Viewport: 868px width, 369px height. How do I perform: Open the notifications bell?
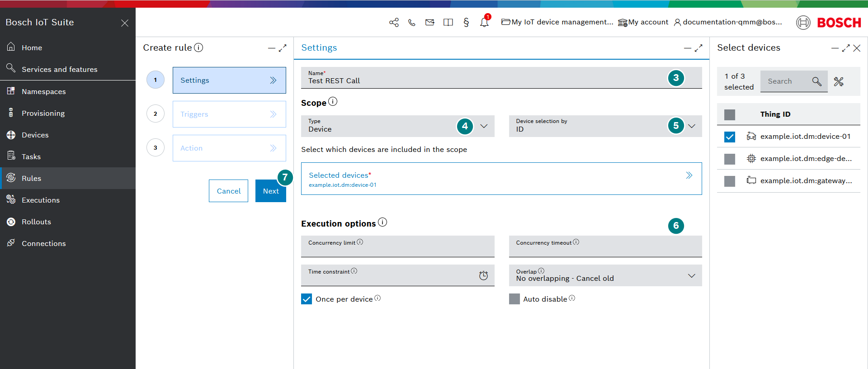click(x=484, y=22)
